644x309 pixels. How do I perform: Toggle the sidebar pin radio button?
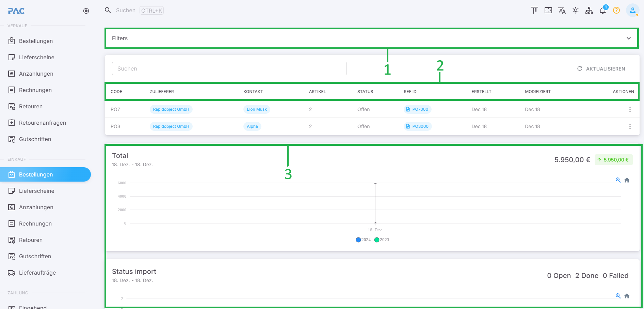(86, 11)
